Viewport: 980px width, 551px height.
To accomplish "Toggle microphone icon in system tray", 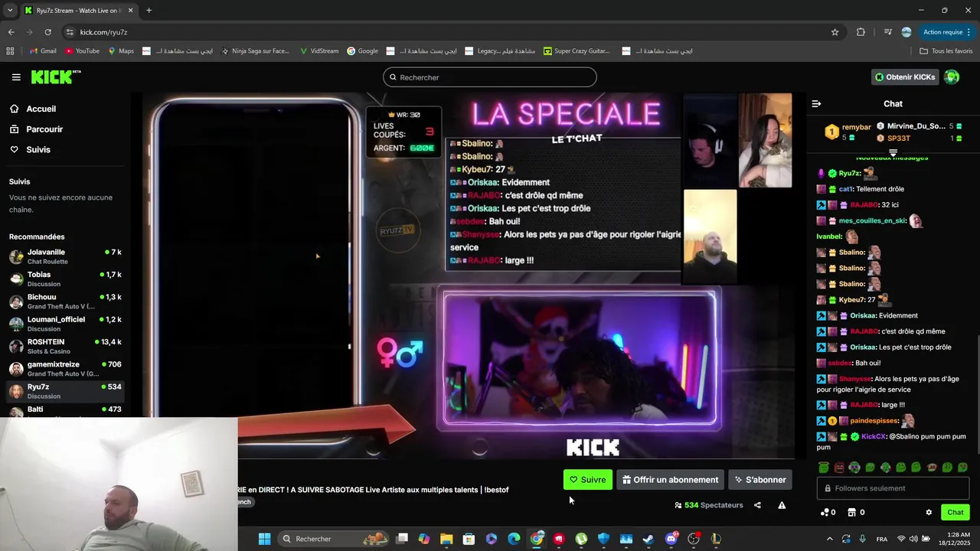I will pyautogui.click(x=863, y=539).
